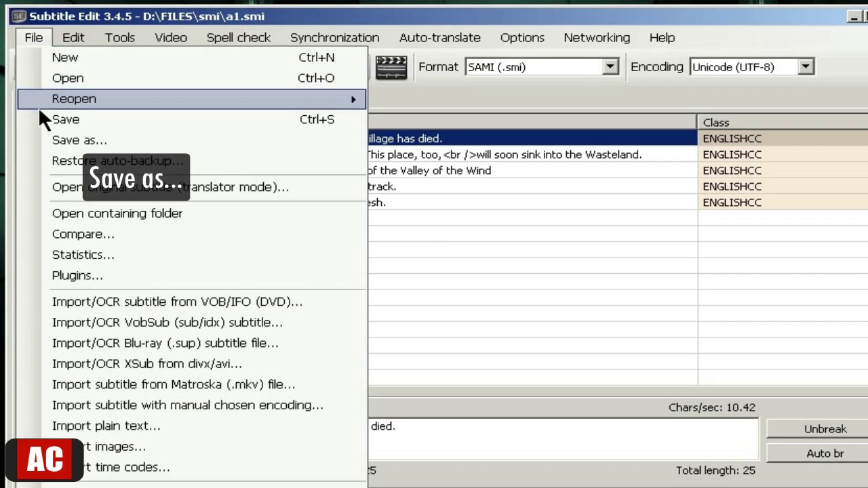Open the File menu
868x488 pixels.
click(x=33, y=37)
